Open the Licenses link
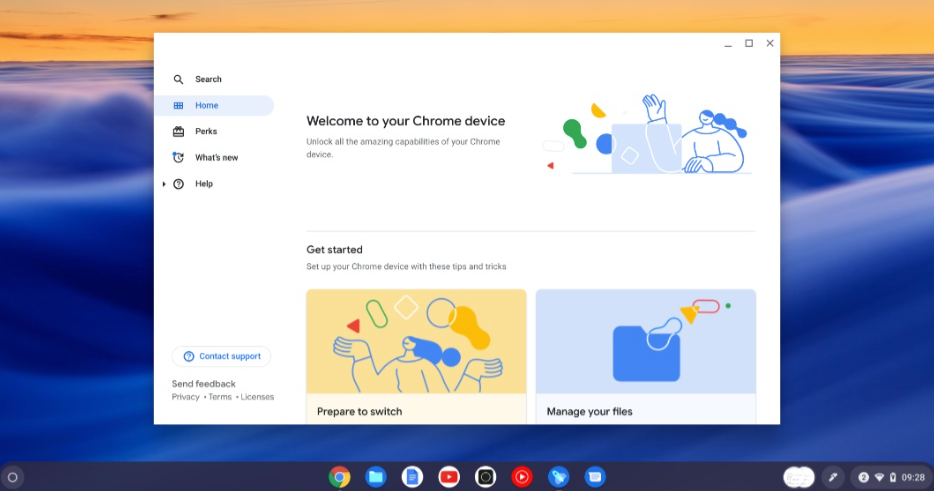This screenshot has width=934, height=491. point(257,397)
